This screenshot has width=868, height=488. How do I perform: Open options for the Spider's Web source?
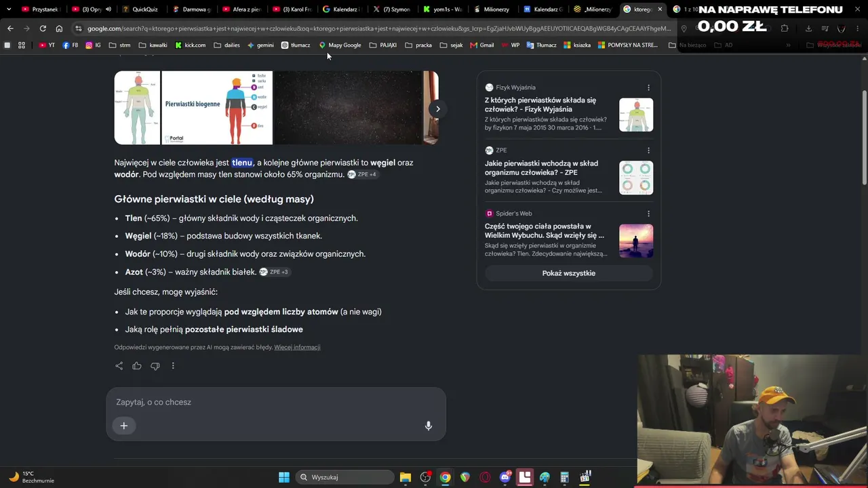648,213
